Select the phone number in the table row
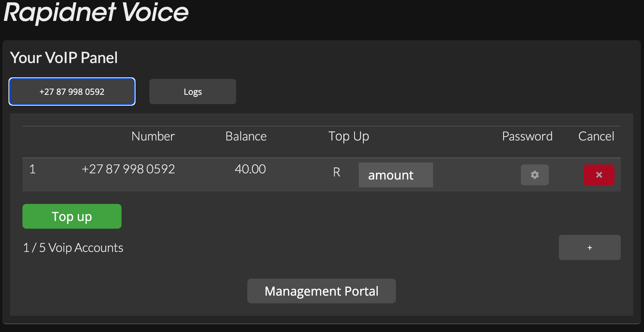This screenshot has height=332, width=644. coord(128,169)
